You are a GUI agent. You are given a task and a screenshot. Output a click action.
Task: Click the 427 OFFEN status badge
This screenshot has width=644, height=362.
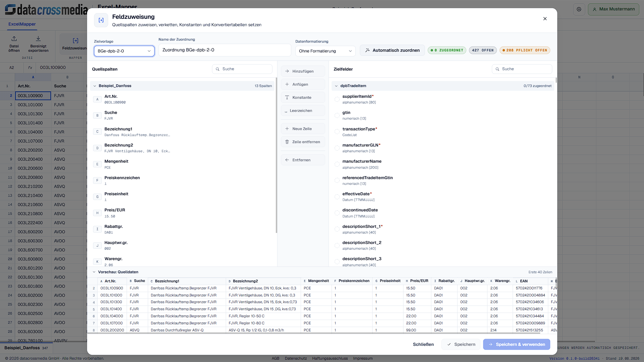483,50
